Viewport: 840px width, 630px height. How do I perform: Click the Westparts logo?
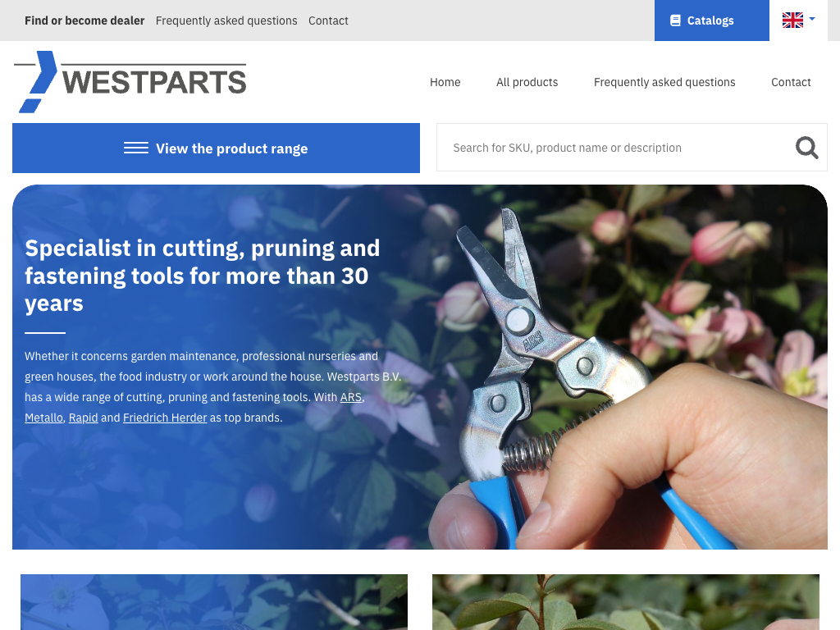tap(130, 82)
